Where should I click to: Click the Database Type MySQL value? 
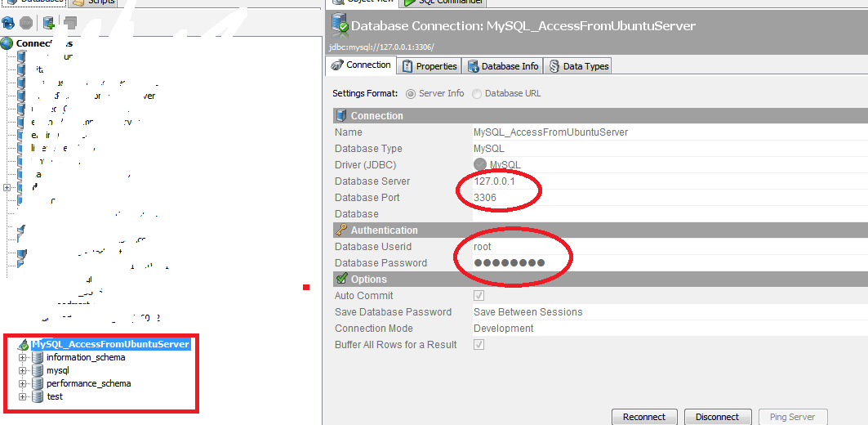pos(489,149)
